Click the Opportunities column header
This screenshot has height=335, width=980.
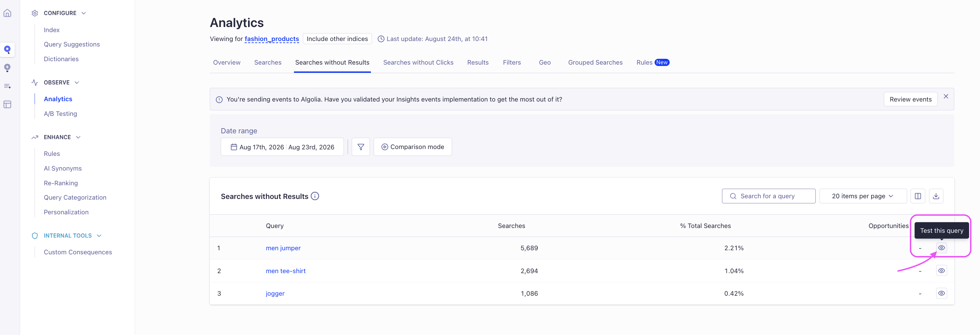click(x=888, y=226)
